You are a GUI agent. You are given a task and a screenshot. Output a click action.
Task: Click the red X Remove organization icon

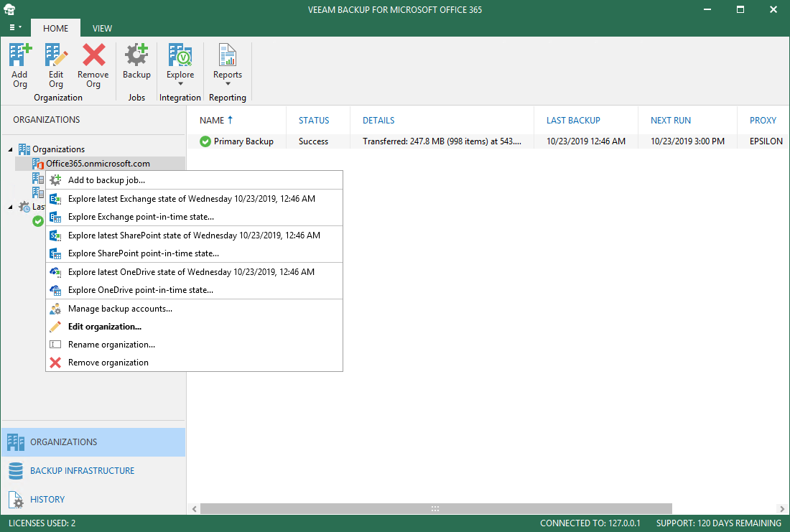pyautogui.click(x=55, y=363)
